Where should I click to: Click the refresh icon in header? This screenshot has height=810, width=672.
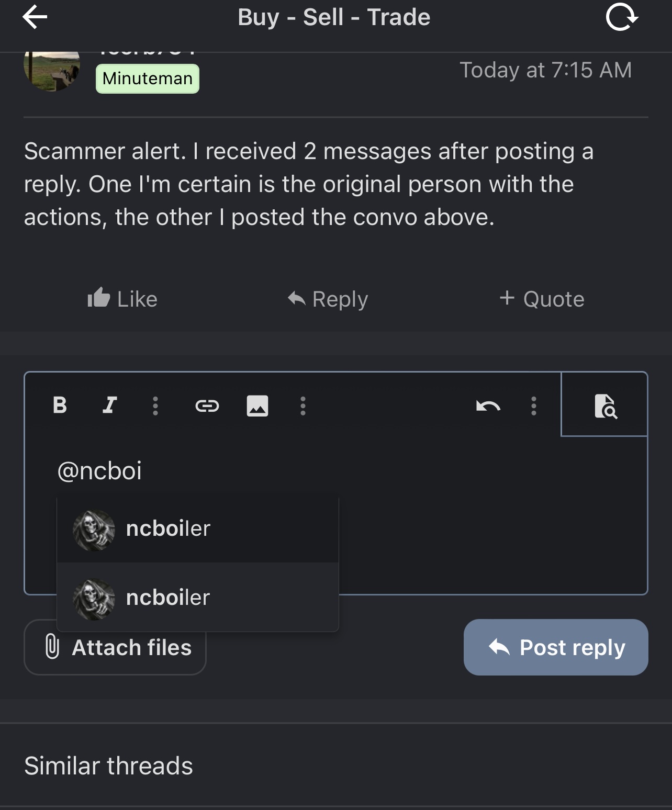tap(622, 18)
